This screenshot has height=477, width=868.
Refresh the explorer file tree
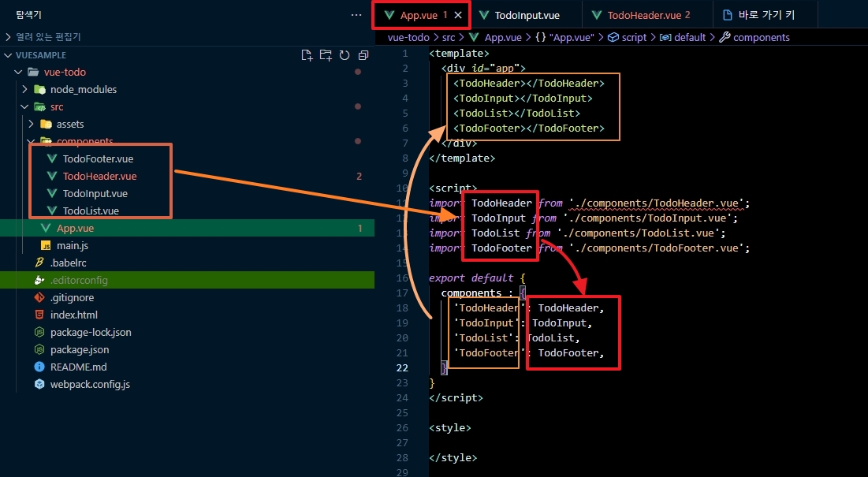coord(345,54)
